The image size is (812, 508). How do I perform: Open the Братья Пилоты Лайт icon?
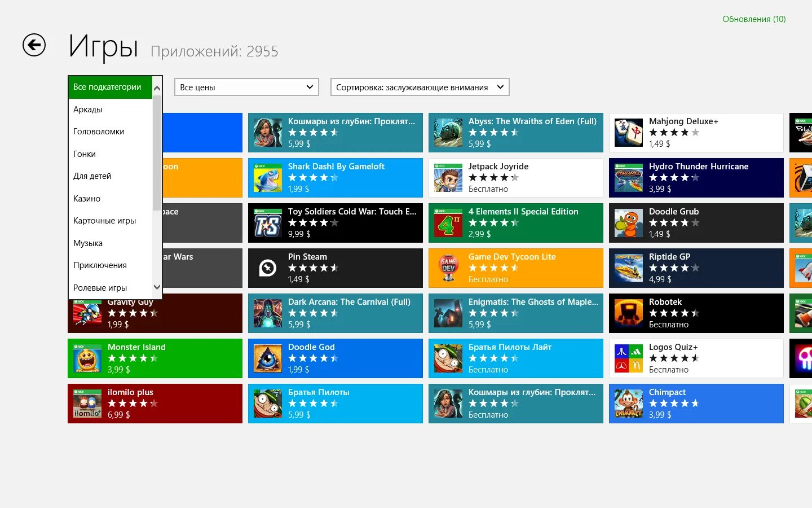point(448,358)
